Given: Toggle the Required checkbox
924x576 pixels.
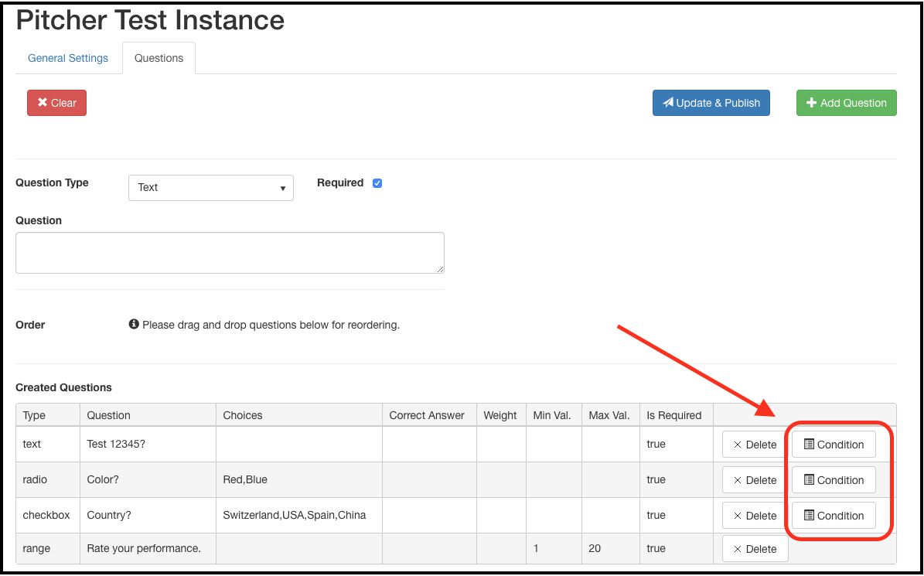Looking at the screenshot, I should point(377,183).
